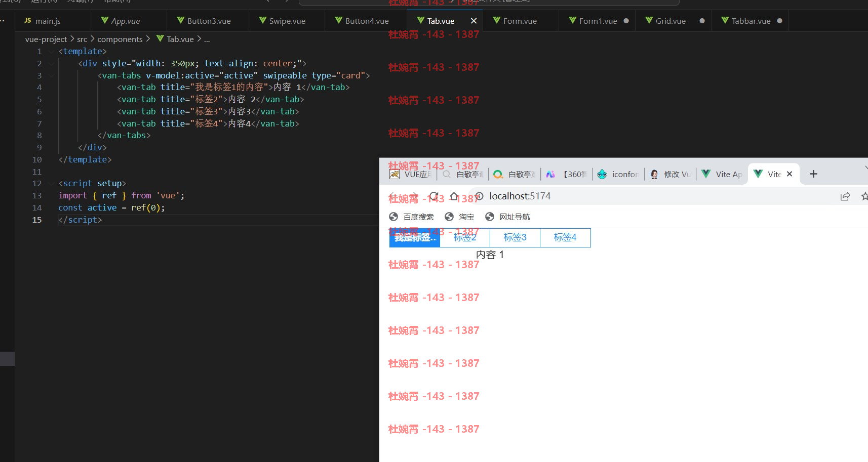Click the share page icon
Image resolution: width=868 pixels, height=462 pixels.
click(845, 196)
